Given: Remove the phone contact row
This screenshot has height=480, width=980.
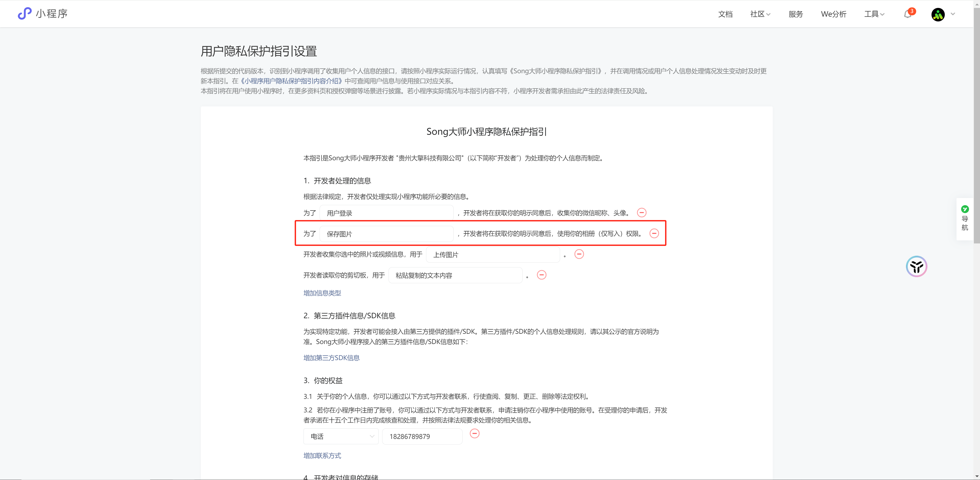Looking at the screenshot, I should tap(474, 433).
